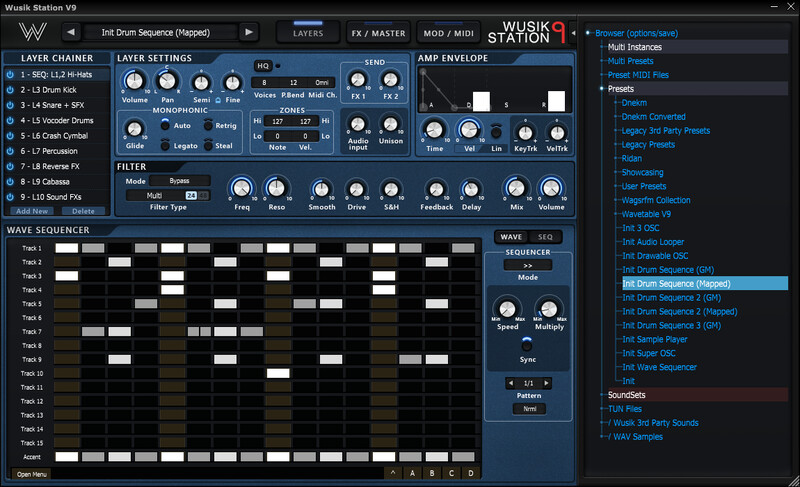Image resolution: width=800 pixels, height=487 pixels.
Task: Open the filter Mode Bypass dropdown
Action: 180,181
